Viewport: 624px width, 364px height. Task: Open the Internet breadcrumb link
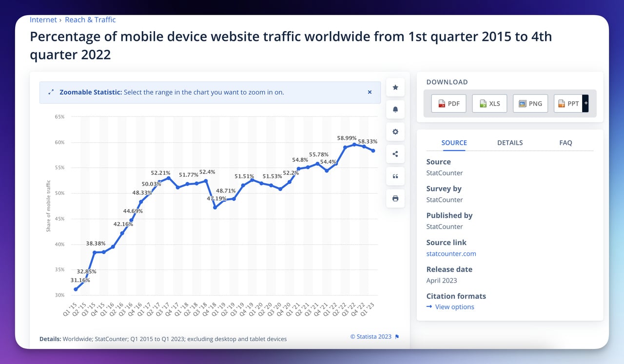[x=43, y=19]
